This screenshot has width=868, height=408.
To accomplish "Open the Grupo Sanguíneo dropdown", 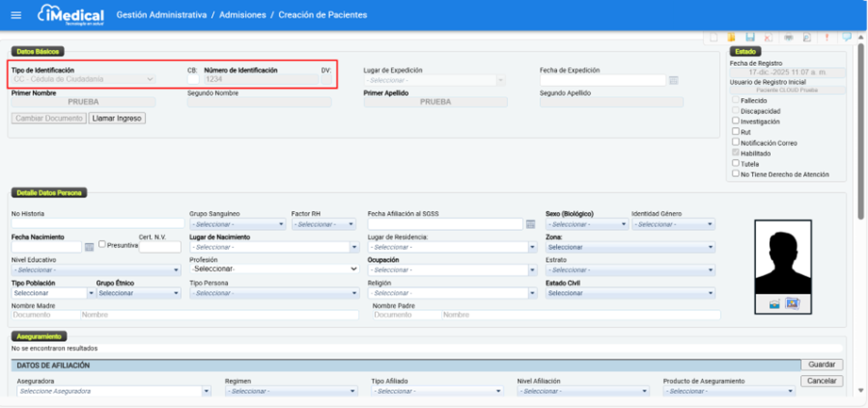I will tap(237, 224).
